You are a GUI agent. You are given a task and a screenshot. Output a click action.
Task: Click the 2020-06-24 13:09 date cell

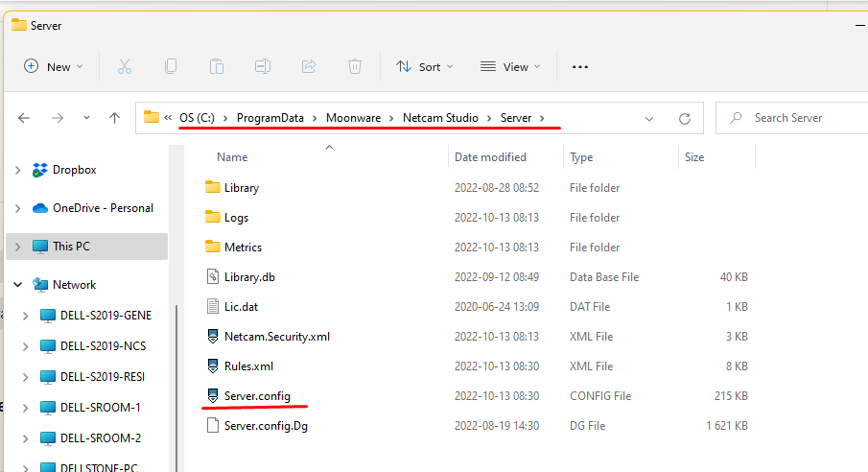click(x=497, y=307)
